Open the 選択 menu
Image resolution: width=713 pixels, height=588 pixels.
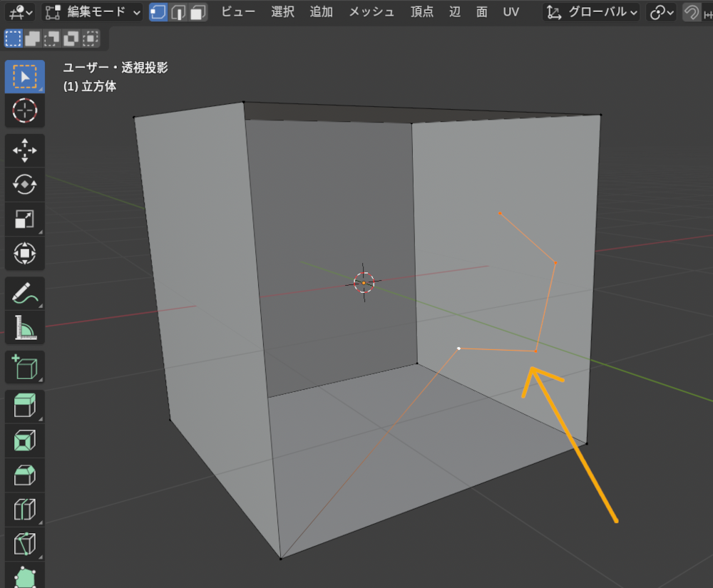point(282,12)
